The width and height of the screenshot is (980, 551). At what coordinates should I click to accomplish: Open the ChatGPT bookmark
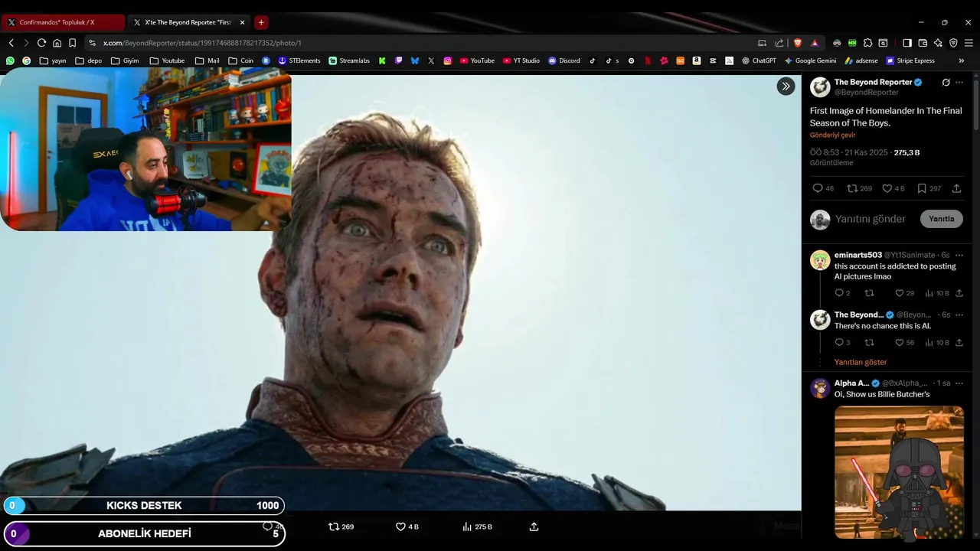pyautogui.click(x=759, y=60)
